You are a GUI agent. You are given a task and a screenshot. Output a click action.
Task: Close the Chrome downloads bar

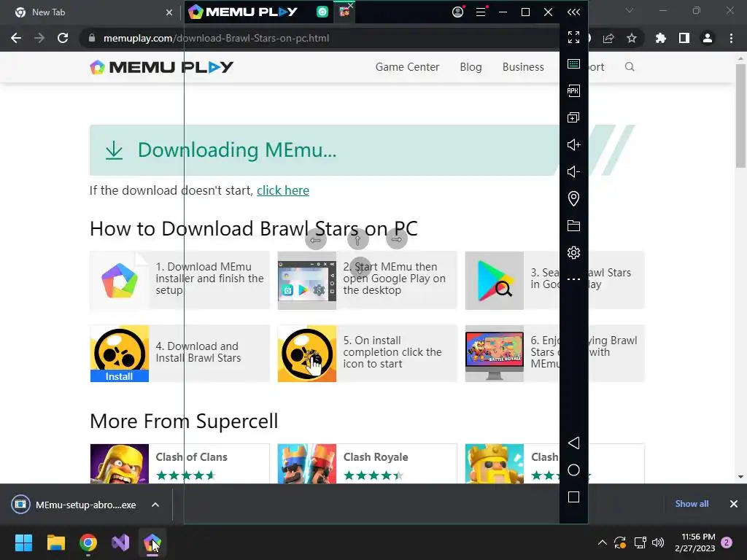[734, 504]
